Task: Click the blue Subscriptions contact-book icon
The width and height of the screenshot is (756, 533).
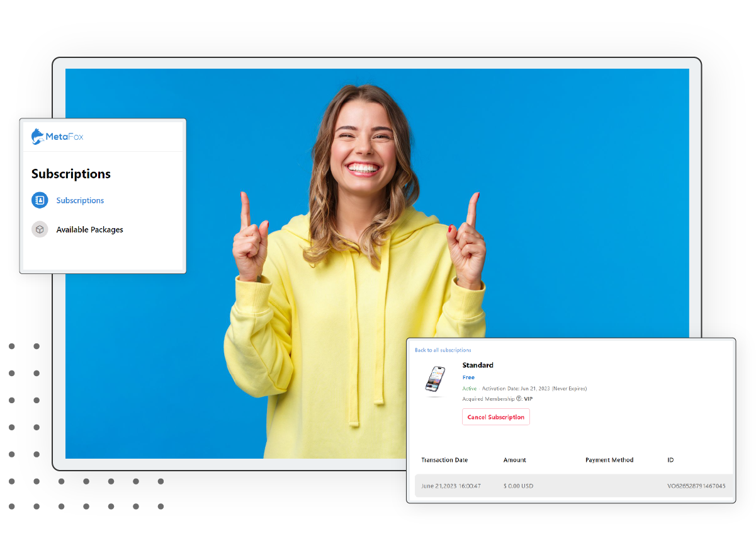Action: click(40, 200)
